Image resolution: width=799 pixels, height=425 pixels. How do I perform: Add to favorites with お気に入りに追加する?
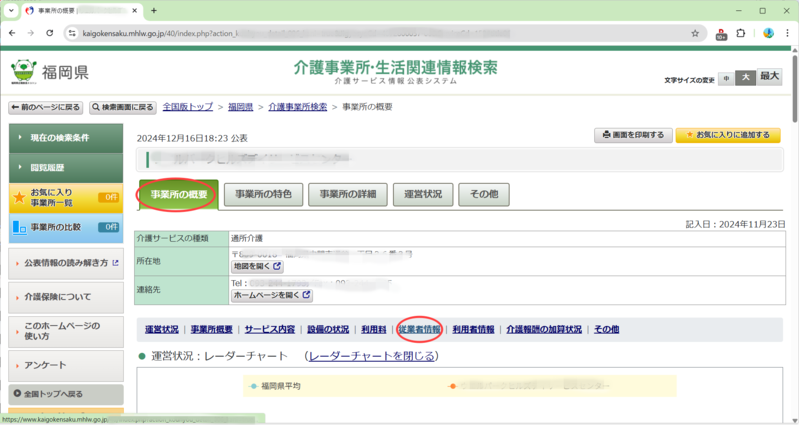[x=727, y=135]
